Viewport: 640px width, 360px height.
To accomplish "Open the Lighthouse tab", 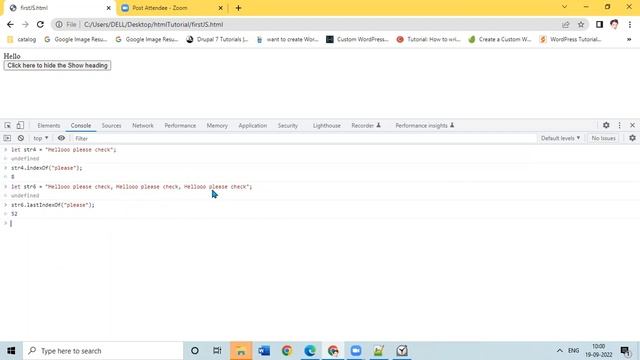I will click(327, 126).
